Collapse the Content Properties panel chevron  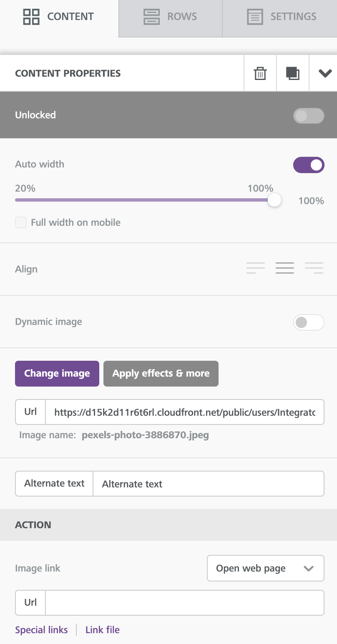click(325, 73)
